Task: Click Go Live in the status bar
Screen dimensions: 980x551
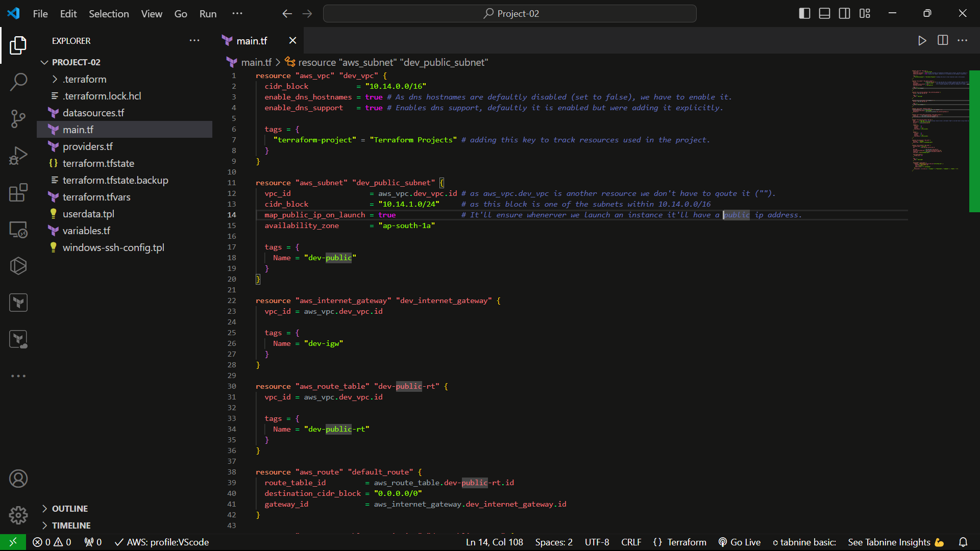Action: (740, 542)
